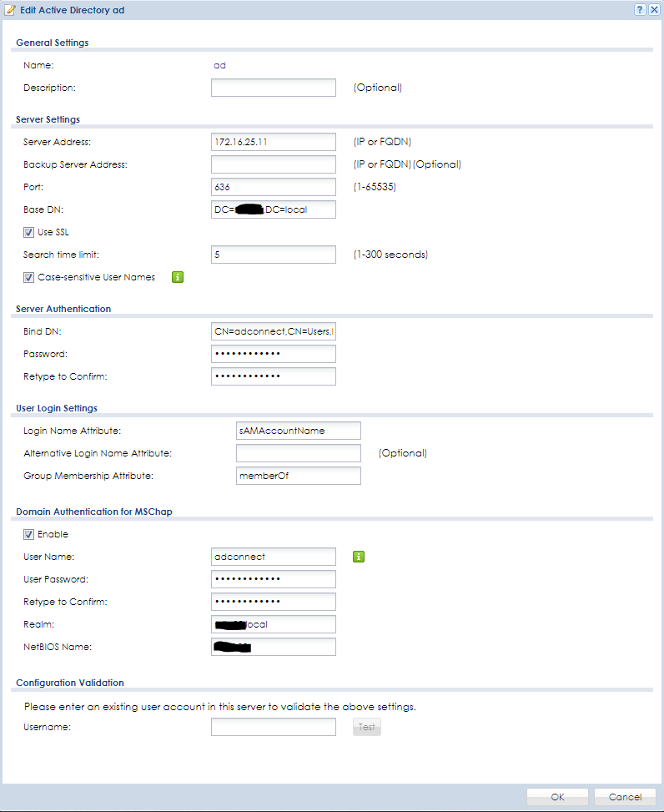This screenshot has height=812, width=664.
Task: Click the 'Server Settings' heading
Action: tap(48, 119)
